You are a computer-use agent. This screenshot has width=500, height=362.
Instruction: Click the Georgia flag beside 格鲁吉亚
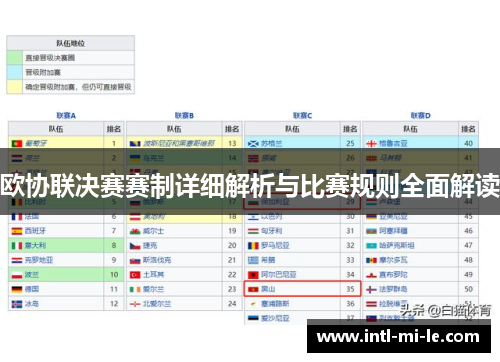click(x=371, y=144)
